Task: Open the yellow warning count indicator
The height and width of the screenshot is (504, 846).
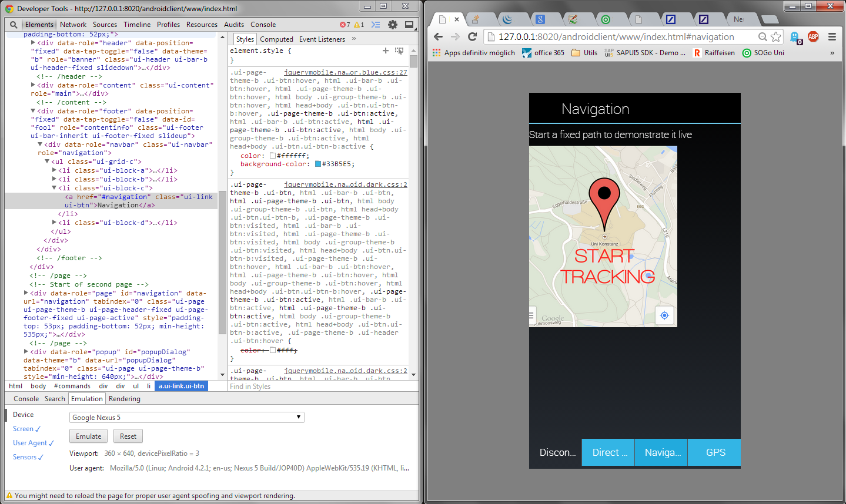Action: pyautogui.click(x=359, y=25)
